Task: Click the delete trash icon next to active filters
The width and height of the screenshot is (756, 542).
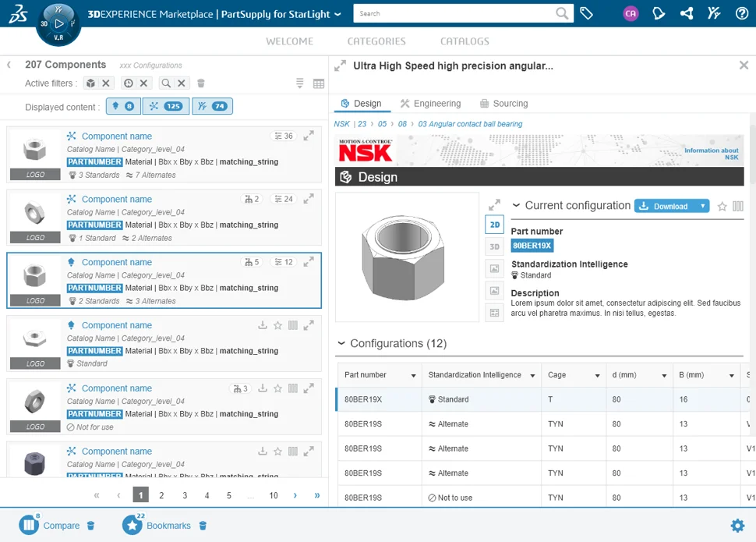Action: pyautogui.click(x=202, y=83)
